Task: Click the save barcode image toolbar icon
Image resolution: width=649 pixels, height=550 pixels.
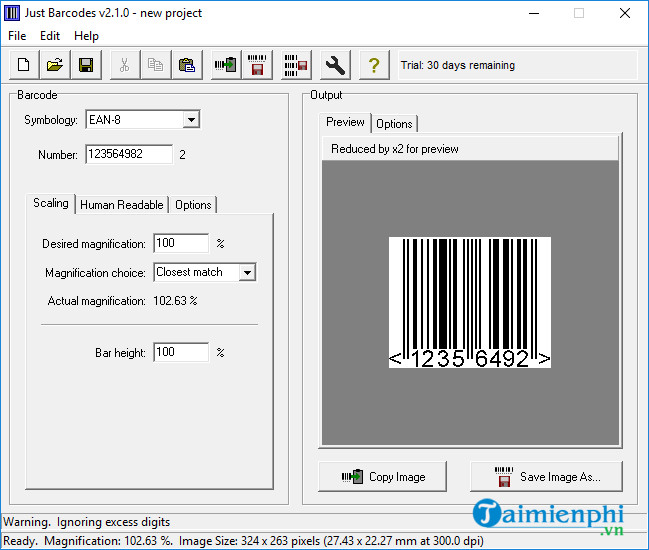Action: coord(257,65)
